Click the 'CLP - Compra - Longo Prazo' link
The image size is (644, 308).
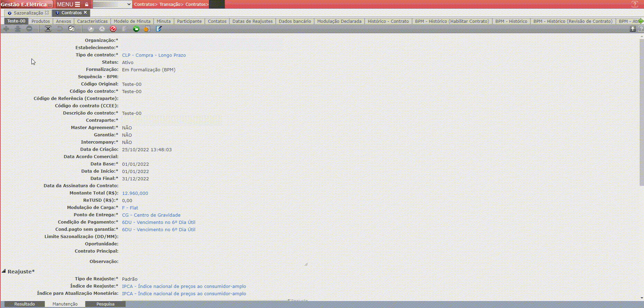point(154,55)
